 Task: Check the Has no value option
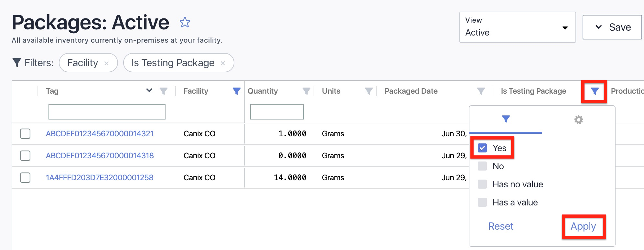coord(482,184)
